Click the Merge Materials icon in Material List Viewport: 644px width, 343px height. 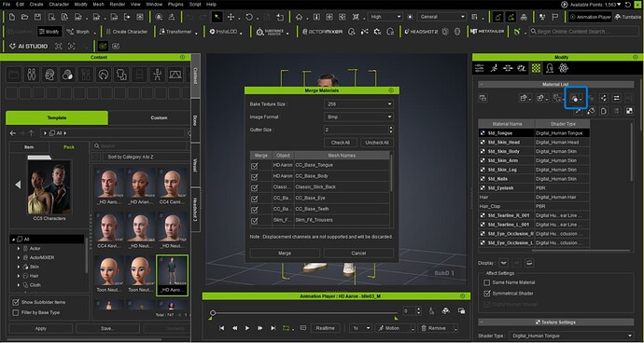point(576,98)
